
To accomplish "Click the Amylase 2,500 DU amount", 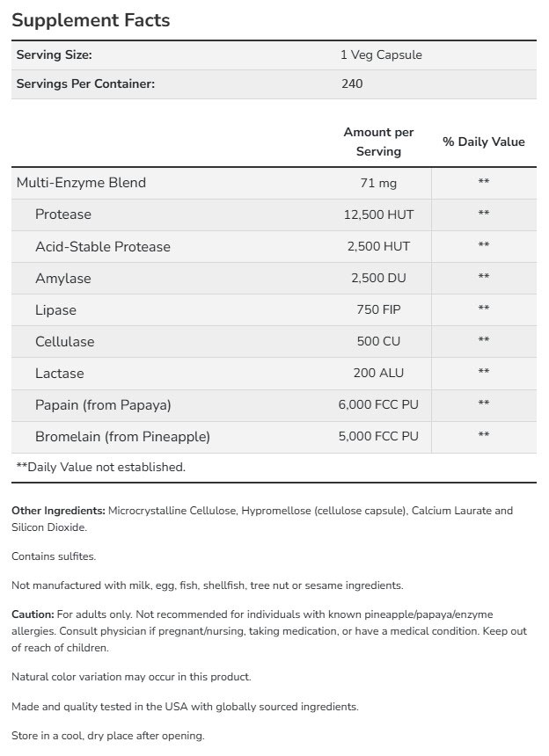I will (378, 278).
